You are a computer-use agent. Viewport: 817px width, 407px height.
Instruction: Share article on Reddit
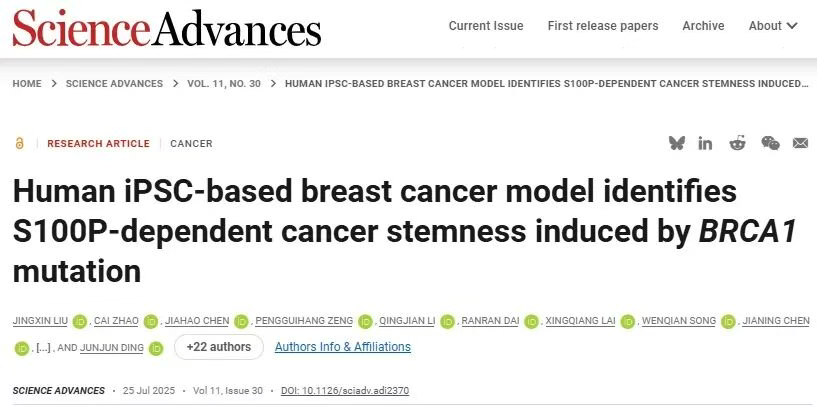click(738, 144)
